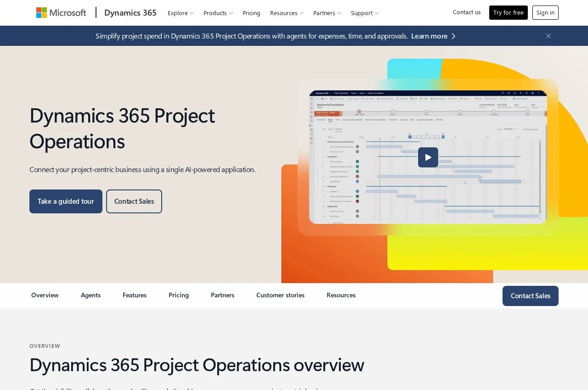
Task: Expand the Explore dropdown menu
Action: pos(181,13)
